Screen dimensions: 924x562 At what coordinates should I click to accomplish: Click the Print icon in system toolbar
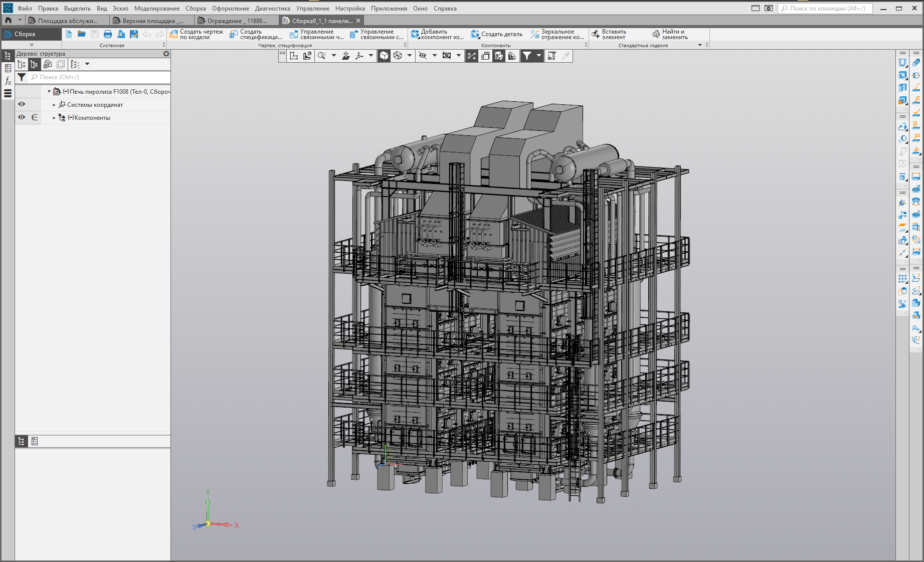point(107,34)
